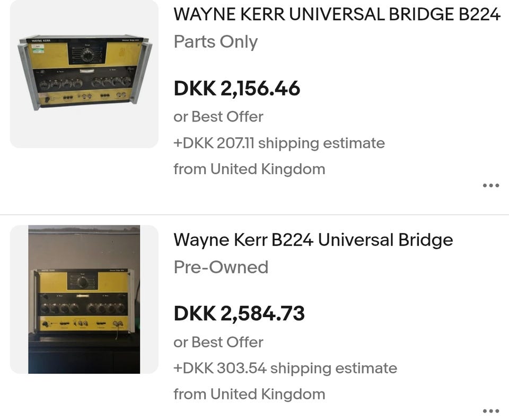The image size is (509, 420).
Task: Click United Kingdom location on the Pre-Owned listing
Action: coord(267,394)
